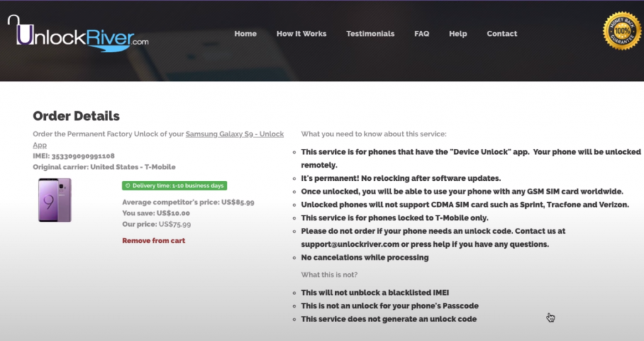Click the purple Galaxy S9 phone thumbnail
Viewport: 644px width, 341px height.
(55, 200)
